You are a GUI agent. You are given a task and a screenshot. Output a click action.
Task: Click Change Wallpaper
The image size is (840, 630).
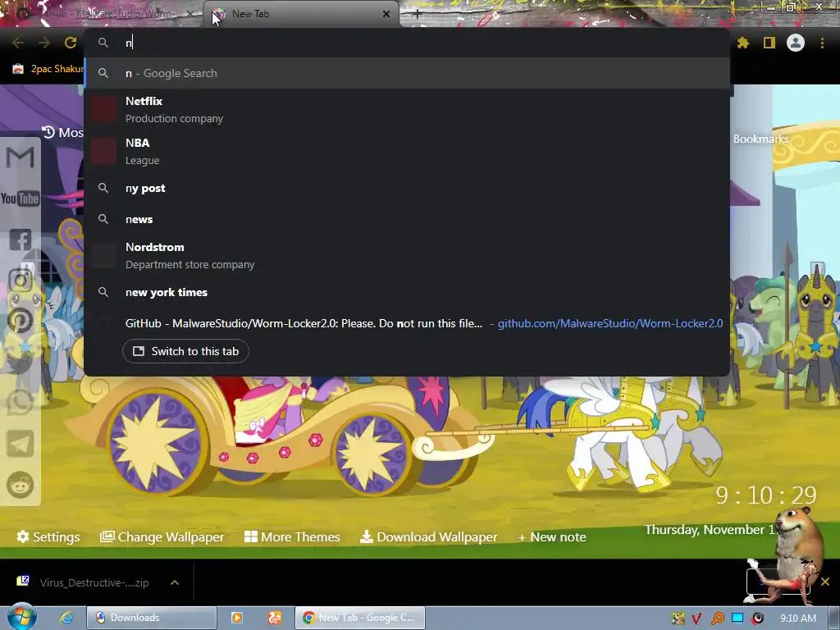pyautogui.click(x=162, y=536)
